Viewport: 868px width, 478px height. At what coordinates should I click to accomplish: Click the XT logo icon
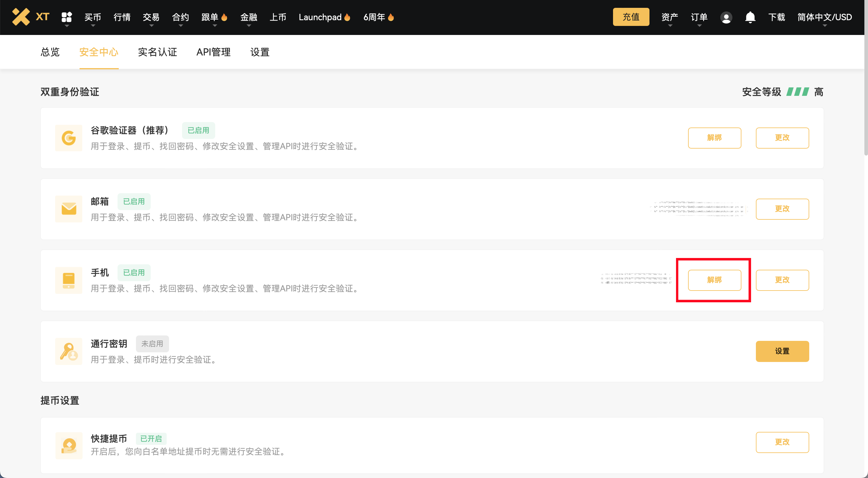[x=21, y=17]
